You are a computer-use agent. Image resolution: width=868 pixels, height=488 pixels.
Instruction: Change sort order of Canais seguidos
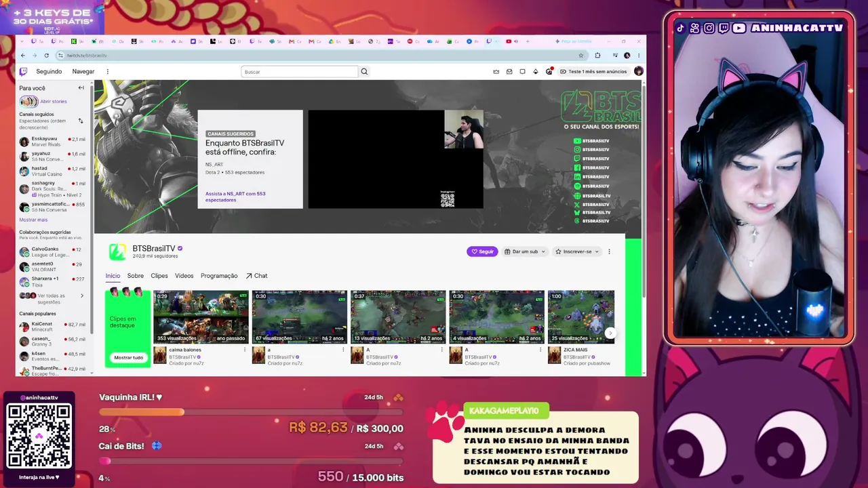(x=81, y=121)
